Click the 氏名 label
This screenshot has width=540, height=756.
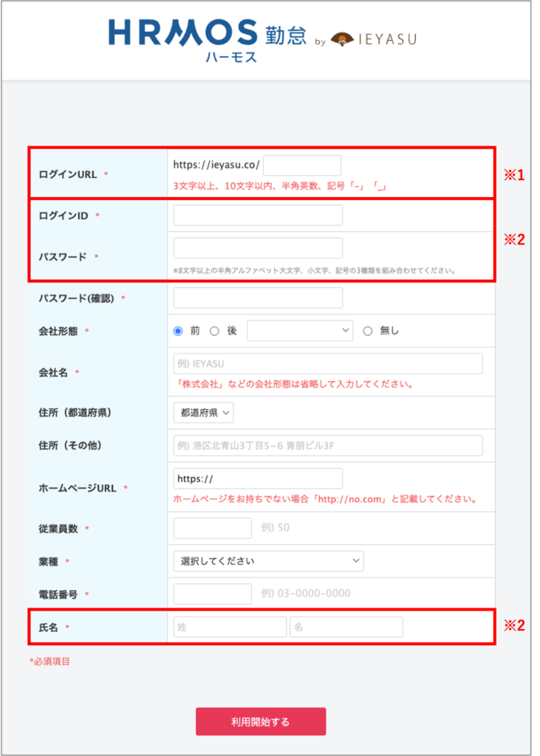tap(48, 628)
